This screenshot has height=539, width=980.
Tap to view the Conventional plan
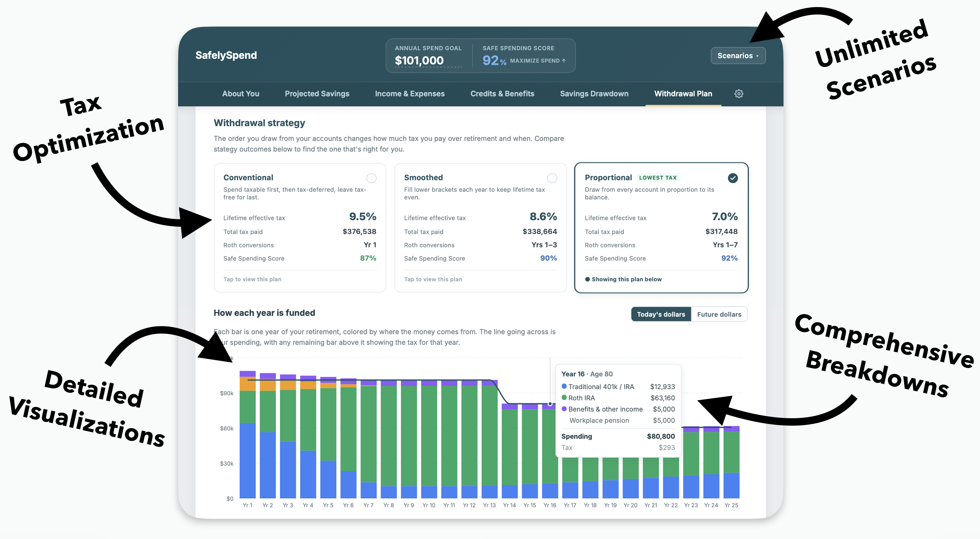point(252,279)
